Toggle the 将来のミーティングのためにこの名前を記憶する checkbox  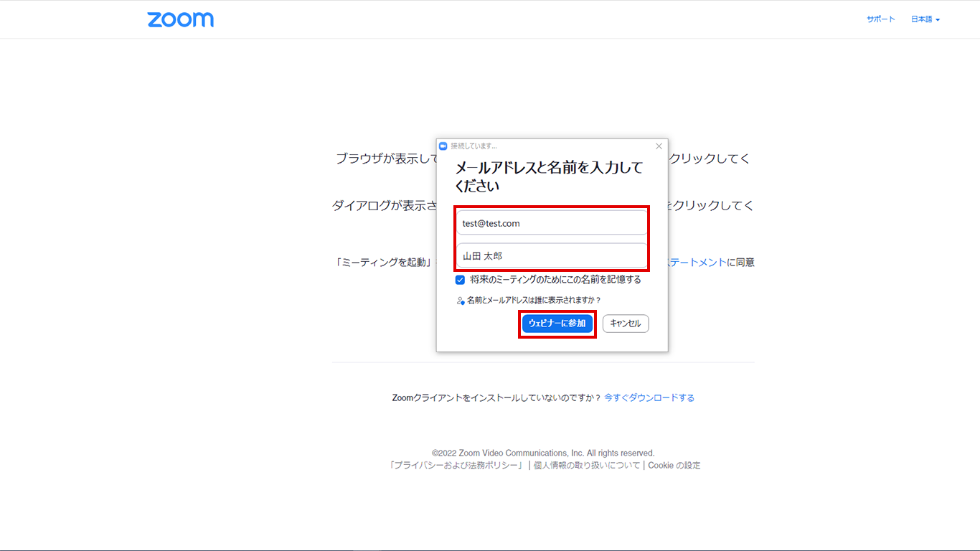point(461,280)
